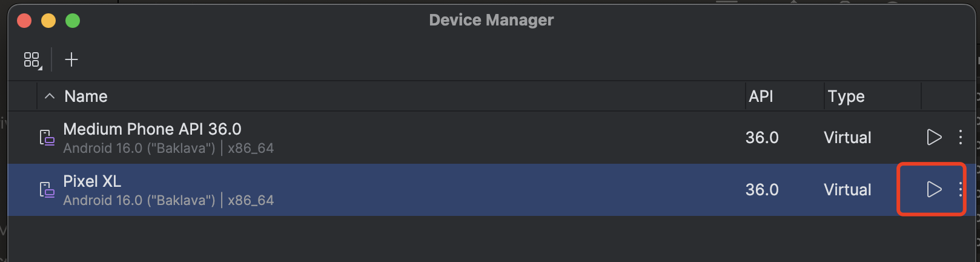The width and height of the screenshot is (980, 262).
Task: Click the Pixel XL Android 16.0 subtitle
Action: [168, 200]
